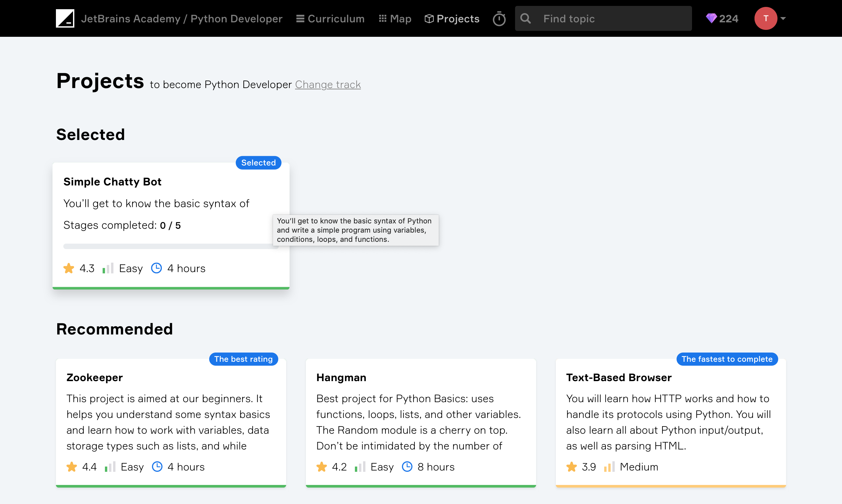The height and width of the screenshot is (504, 842).
Task: Expand the user profile dropdown arrow
Action: (783, 19)
